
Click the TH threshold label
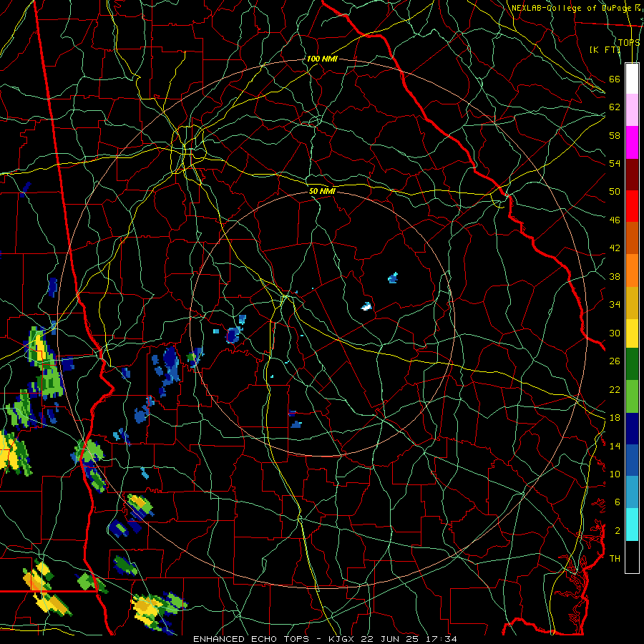click(x=615, y=558)
